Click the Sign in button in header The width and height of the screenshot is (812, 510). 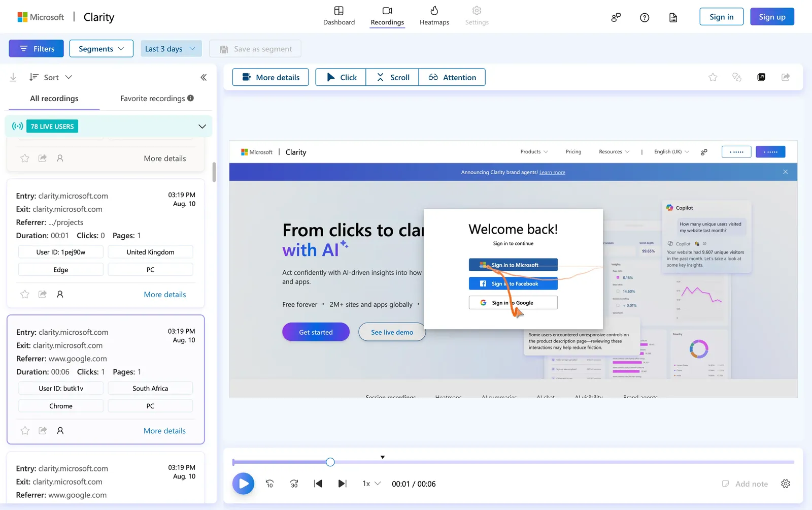tap(721, 17)
